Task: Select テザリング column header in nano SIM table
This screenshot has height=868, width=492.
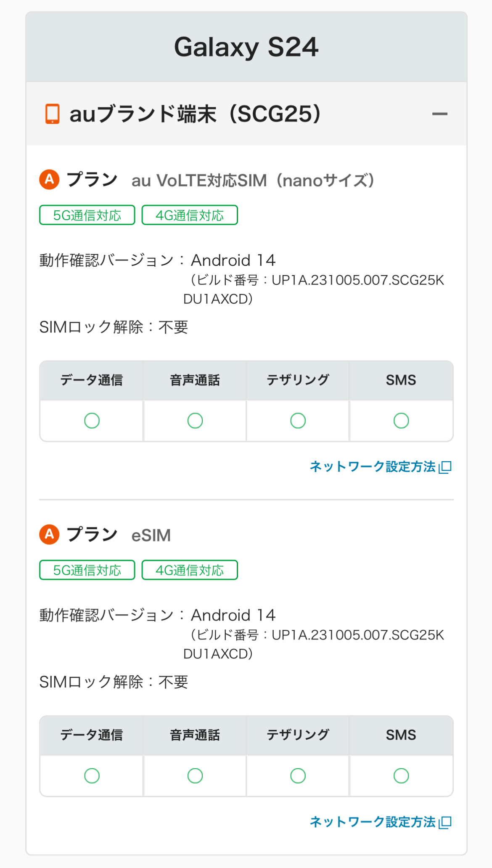Action: [x=298, y=380]
